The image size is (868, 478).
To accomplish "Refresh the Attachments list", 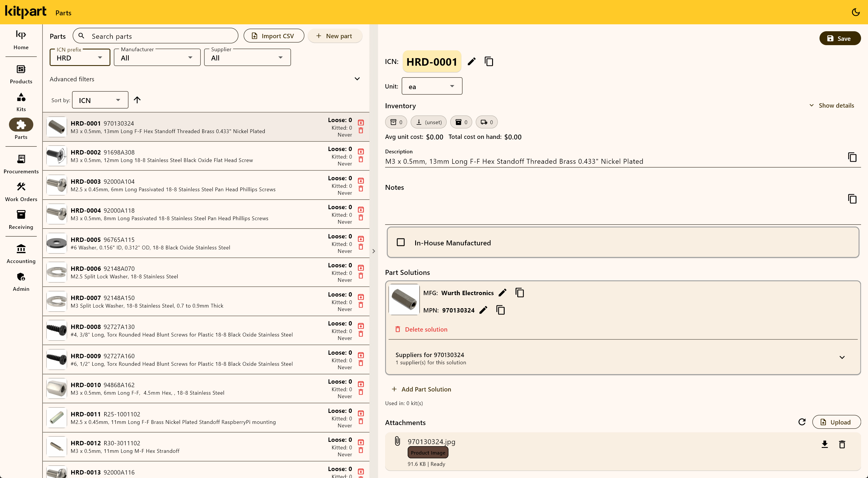I will (x=802, y=422).
